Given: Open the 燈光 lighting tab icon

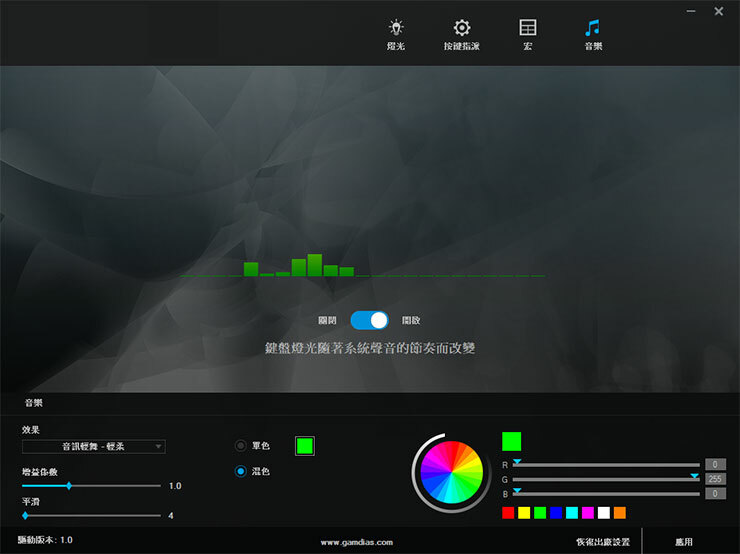Looking at the screenshot, I should [396, 28].
